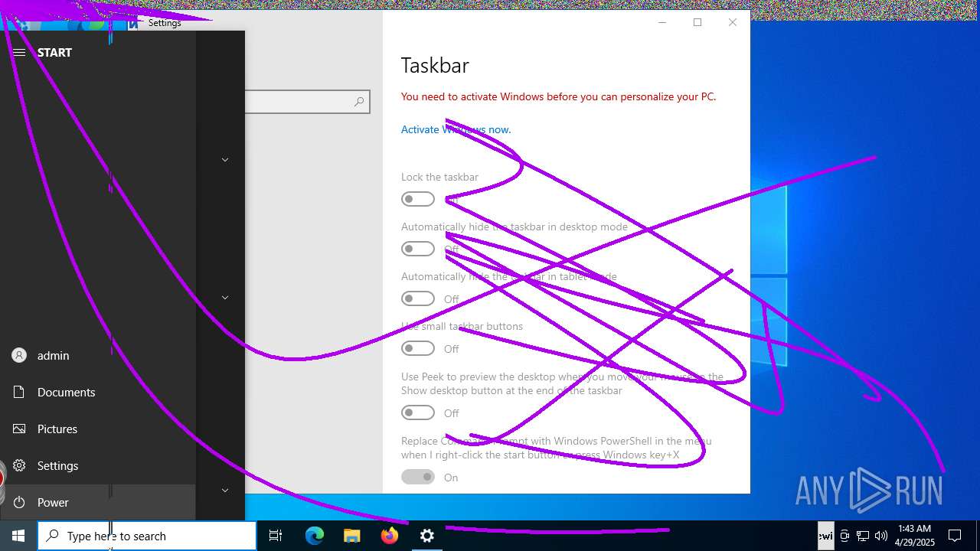Viewport: 980px width, 551px height.
Task: Open Task View from the taskbar
Action: tap(276, 536)
